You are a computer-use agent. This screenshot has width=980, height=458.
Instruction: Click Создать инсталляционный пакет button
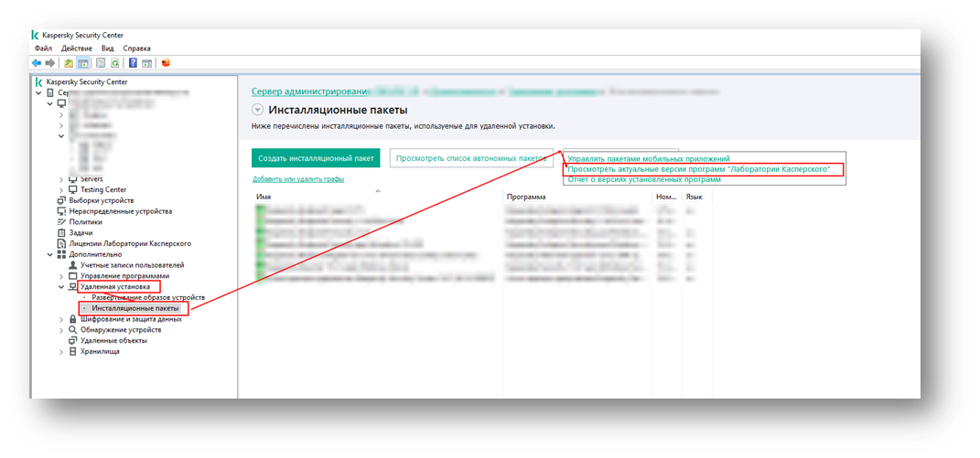[x=316, y=158]
